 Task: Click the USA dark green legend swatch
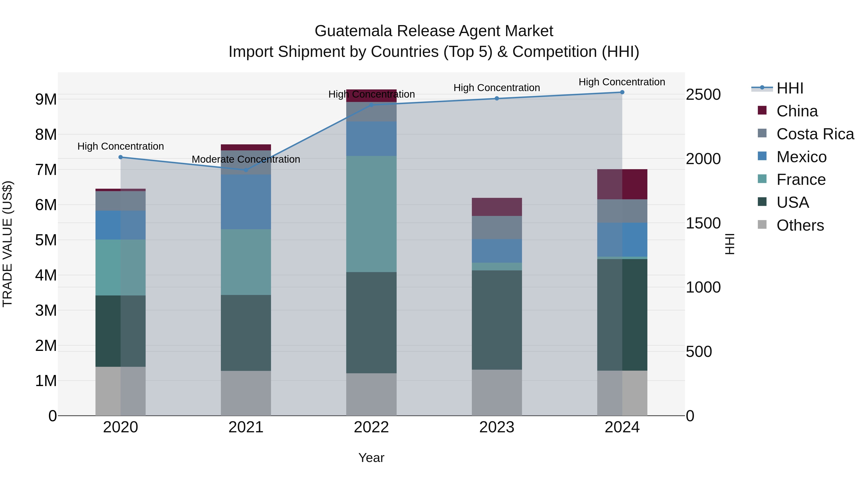click(x=762, y=202)
